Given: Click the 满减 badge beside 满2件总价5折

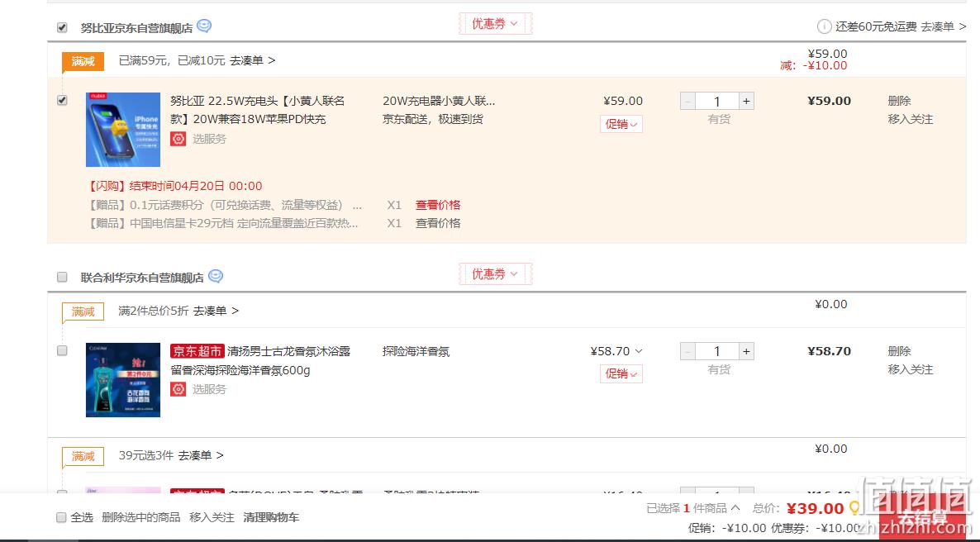Looking at the screenshot, I should [x=83, y=311].
